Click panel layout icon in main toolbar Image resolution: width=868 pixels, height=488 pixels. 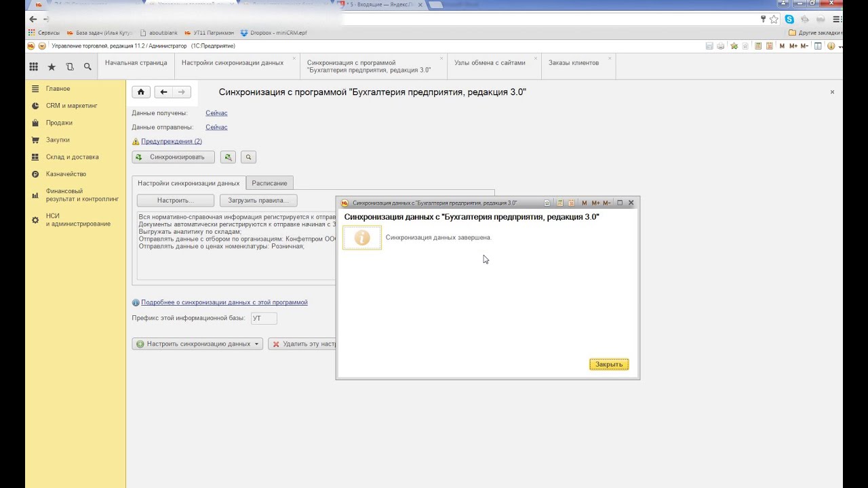point(818,46)
